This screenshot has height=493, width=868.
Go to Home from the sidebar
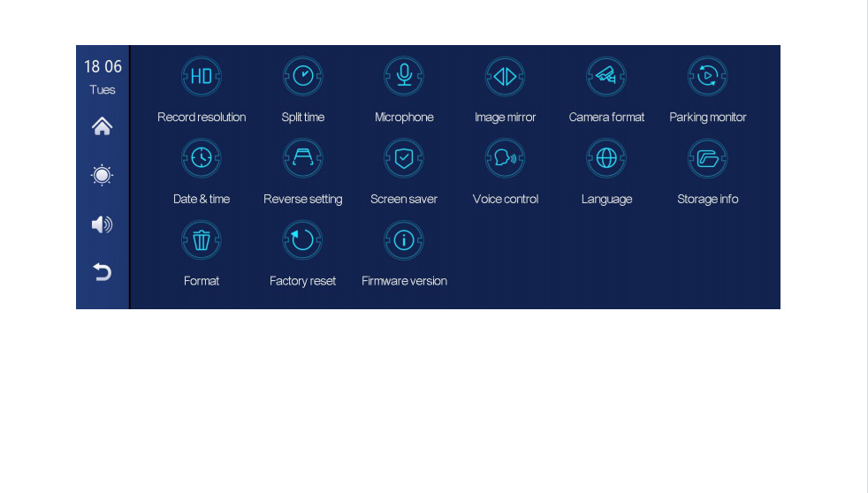103,126
